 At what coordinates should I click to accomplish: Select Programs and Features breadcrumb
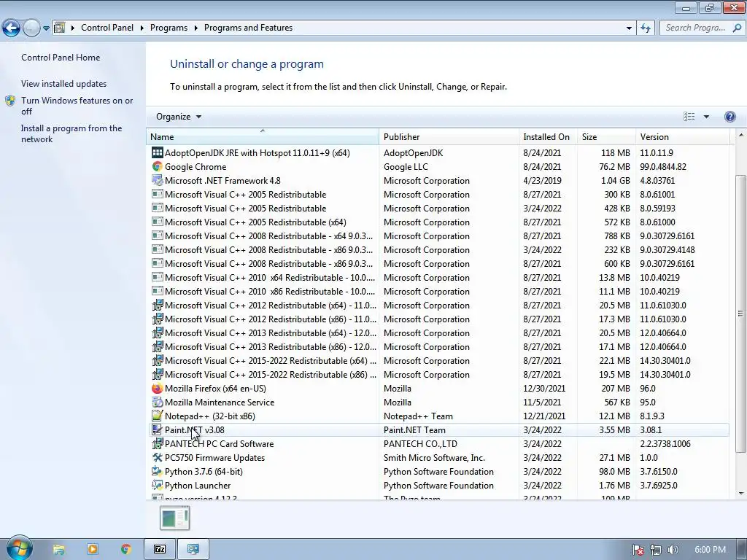click(x=248, y=28)
